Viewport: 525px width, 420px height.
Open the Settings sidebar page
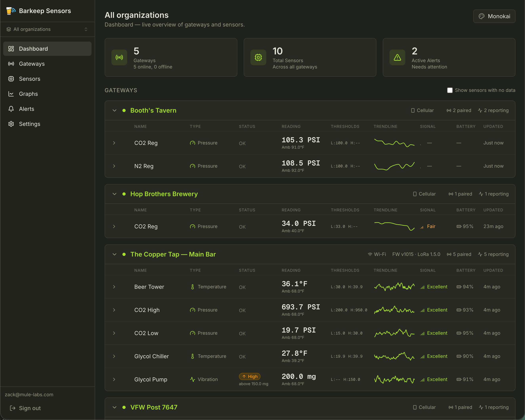[47, 124]
